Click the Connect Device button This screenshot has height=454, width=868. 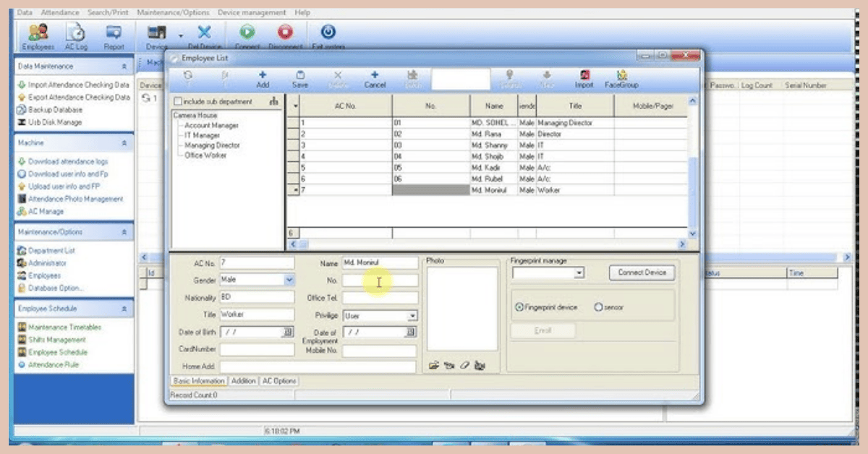(x=642, y=273)
